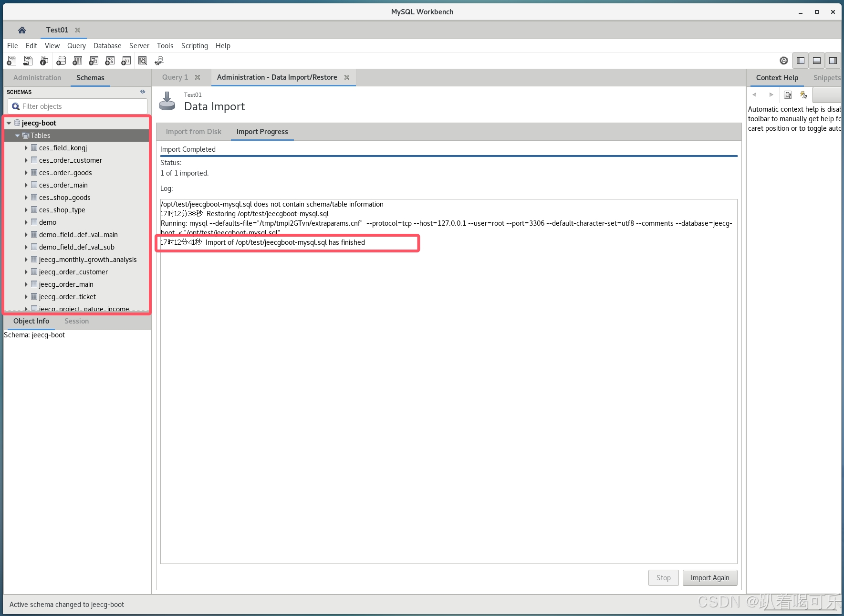The image size is (844, 616).
Task: Select the ces_order_main table row
Action: [x=77, y=185]
